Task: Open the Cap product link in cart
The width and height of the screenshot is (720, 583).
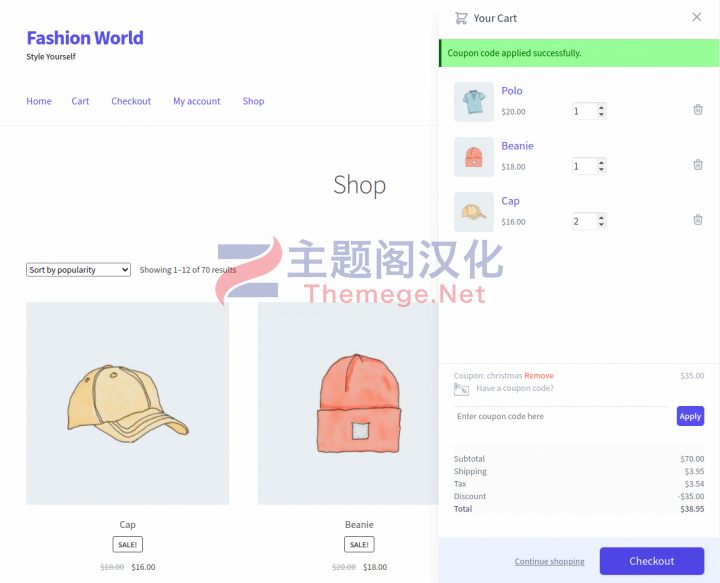Action: (x=510, y=201)
